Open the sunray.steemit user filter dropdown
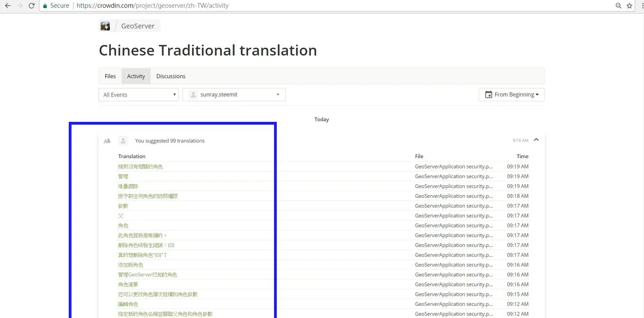 tap(234, 95)
